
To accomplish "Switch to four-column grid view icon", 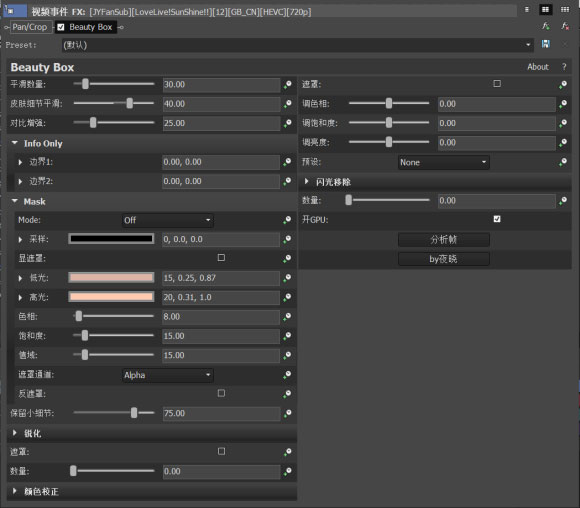I will coord(564,10).
